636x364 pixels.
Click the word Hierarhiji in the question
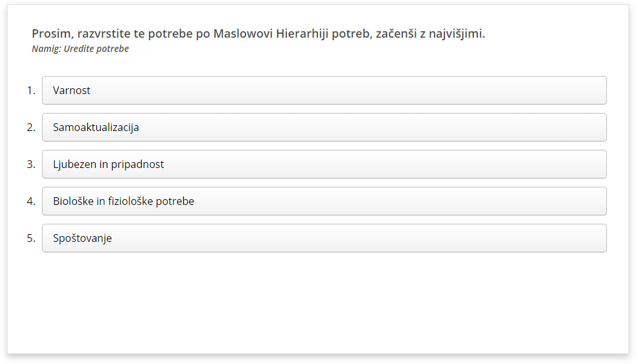pos(302,34)
